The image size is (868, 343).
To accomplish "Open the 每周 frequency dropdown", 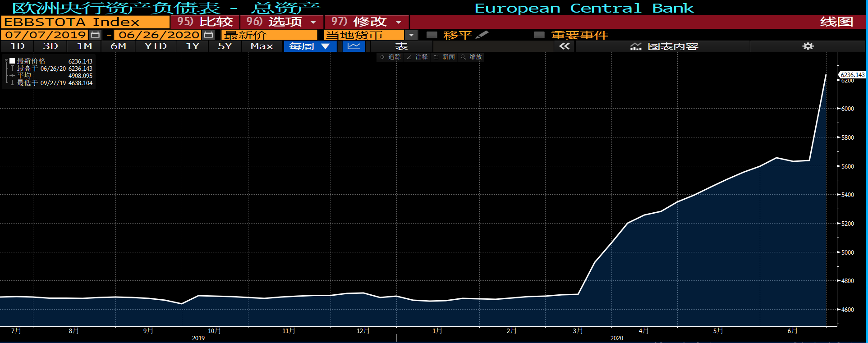I will [310, 46].
